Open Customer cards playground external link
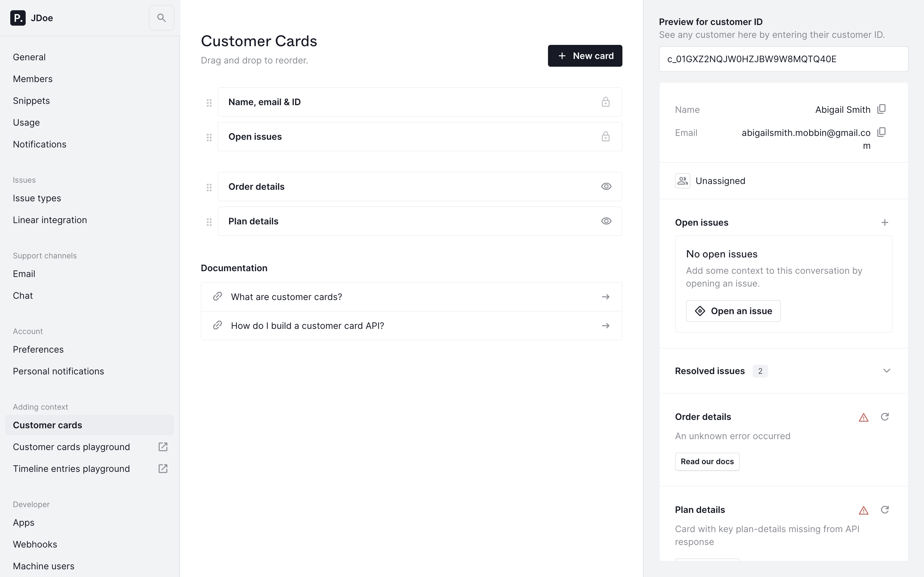Screen dimensions: 924x577 163,447
